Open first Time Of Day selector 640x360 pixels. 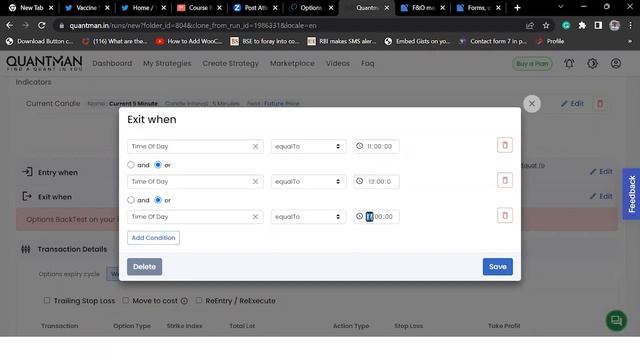[195, 147]
